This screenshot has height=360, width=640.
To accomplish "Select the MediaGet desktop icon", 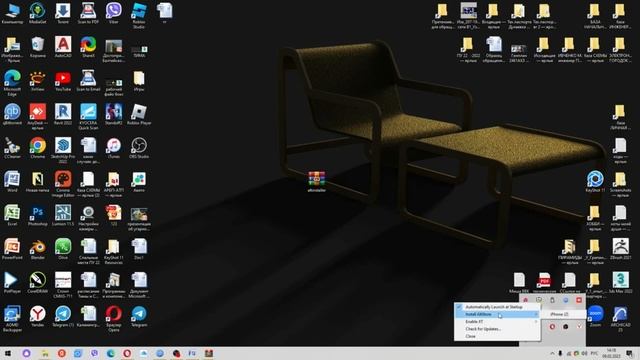I will [38, 13].
